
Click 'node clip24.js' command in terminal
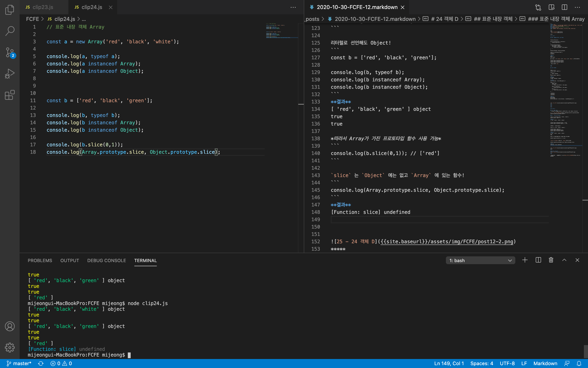click(148, 303)
